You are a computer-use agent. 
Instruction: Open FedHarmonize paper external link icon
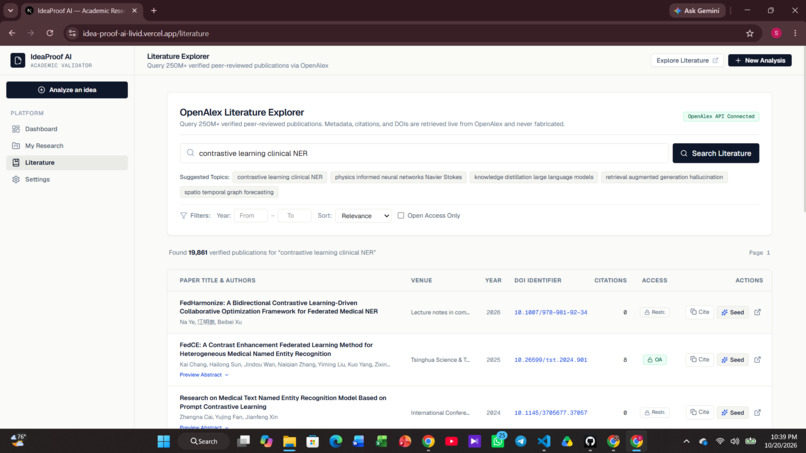pos(757,312)
